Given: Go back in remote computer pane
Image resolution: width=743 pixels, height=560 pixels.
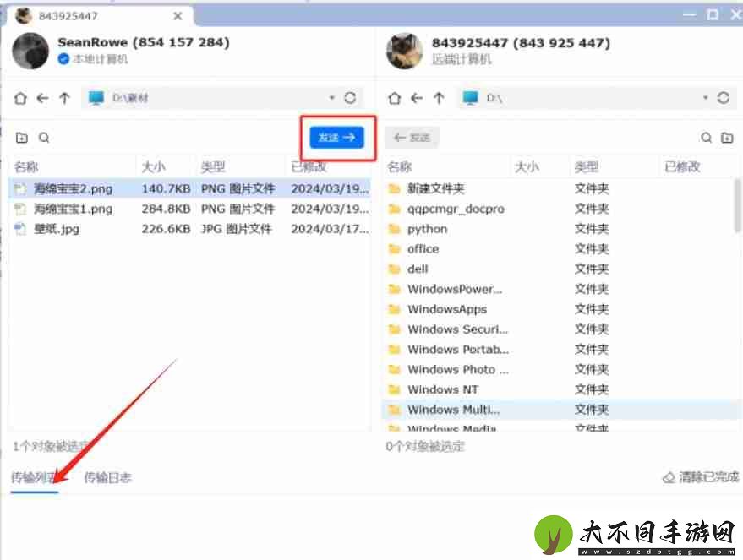Looking at the screenshot, I should click(x=417, y=98).
